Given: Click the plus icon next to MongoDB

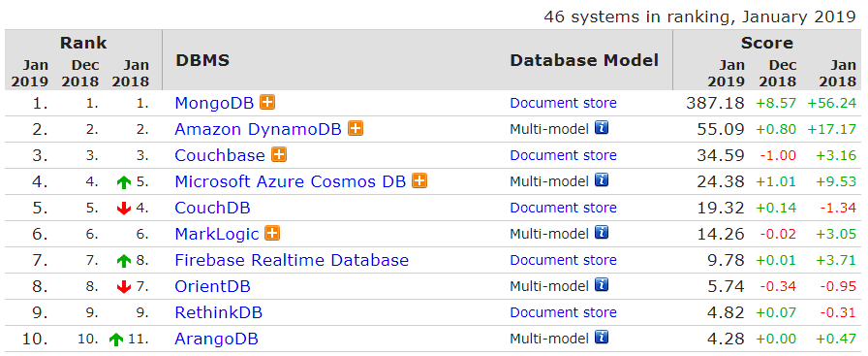Looking at the screenshot, I should click(x=267, y=103).
